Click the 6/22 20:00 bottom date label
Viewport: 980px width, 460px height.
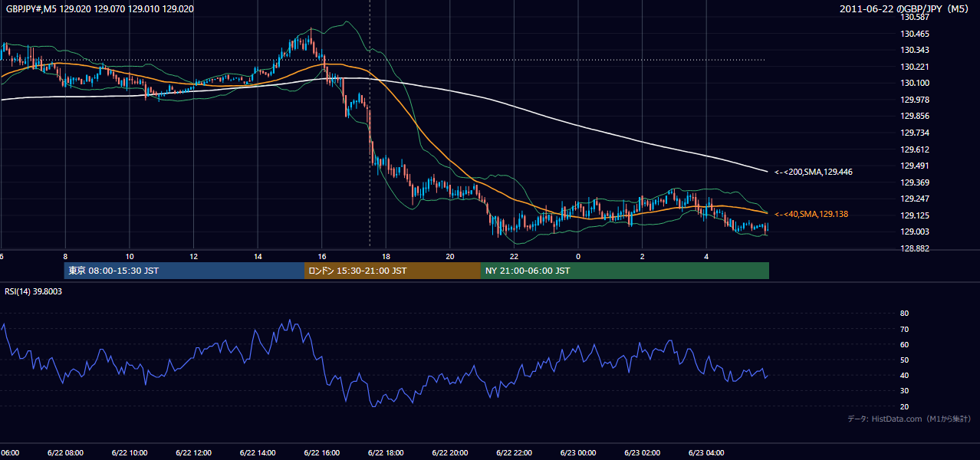click(x=450, y=452)
